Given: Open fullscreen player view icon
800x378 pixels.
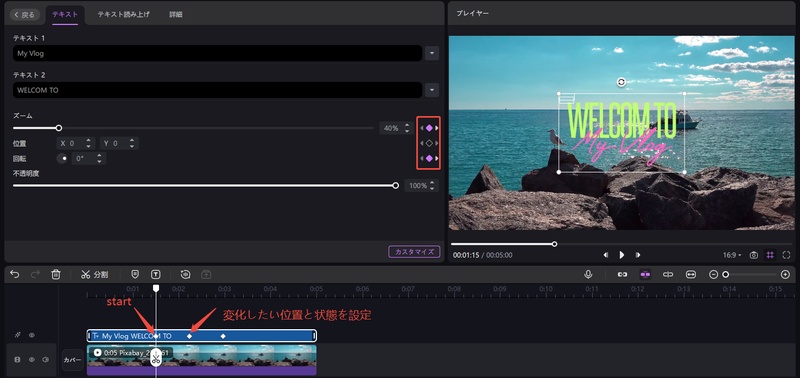Looking at the screenshot, I should (x=786, y=255).
